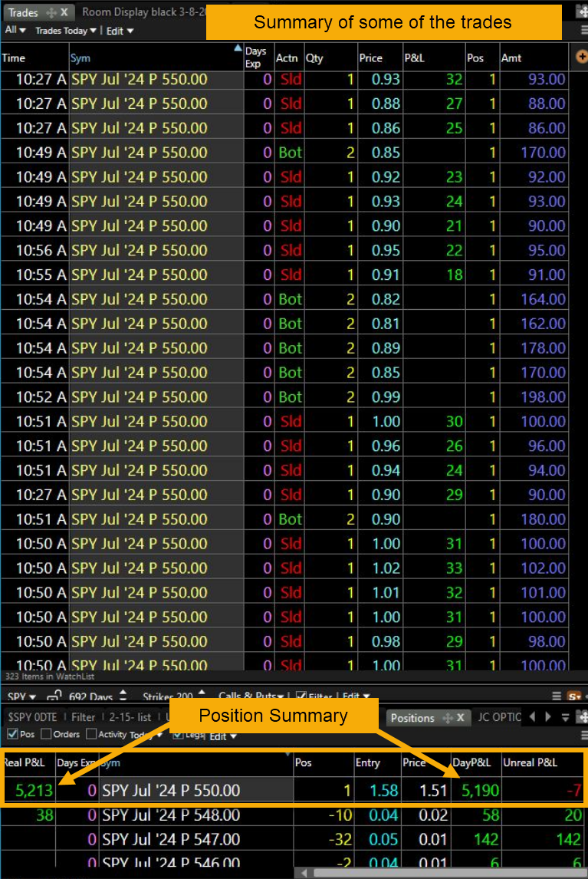Open the tab list dropdown arrow
This screenshot has width=588, height=879.
[x=565, y=717]
